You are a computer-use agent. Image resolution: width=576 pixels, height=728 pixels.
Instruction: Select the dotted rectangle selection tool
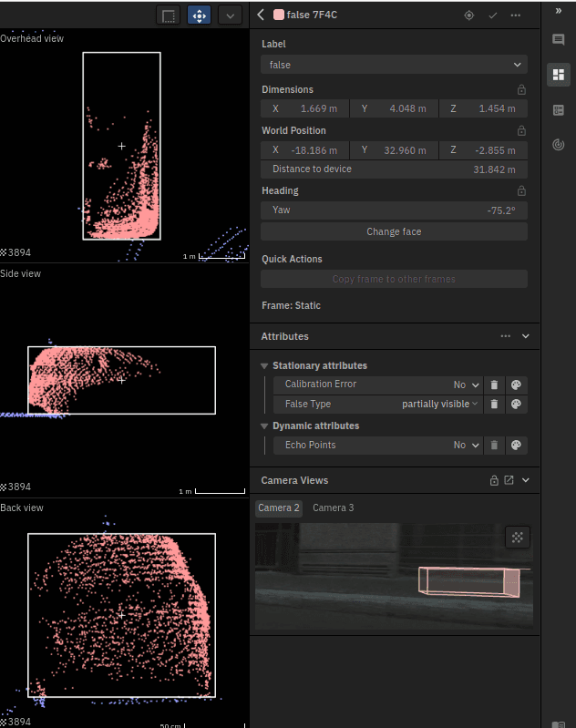pyautogui.click(x=169, y=15)
